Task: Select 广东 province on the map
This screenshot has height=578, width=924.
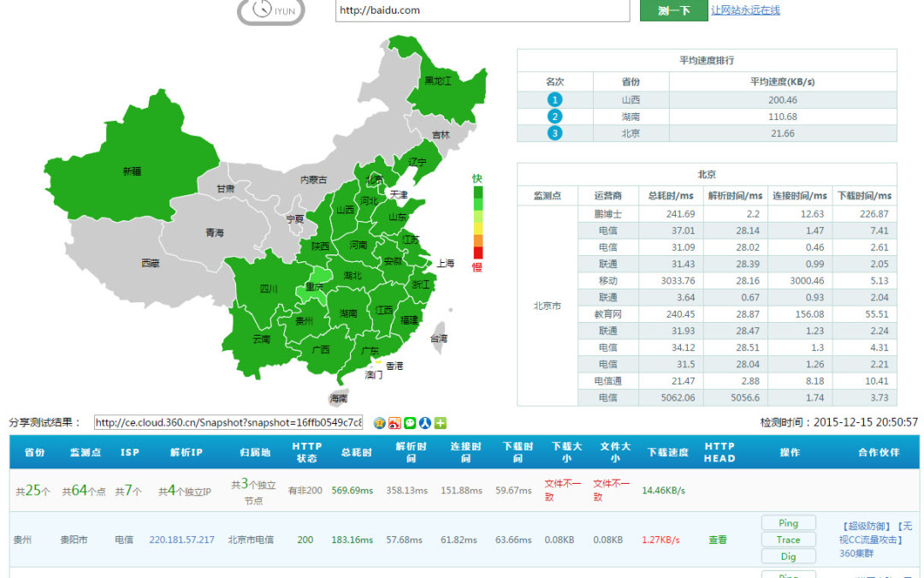Action: [370, 351]
